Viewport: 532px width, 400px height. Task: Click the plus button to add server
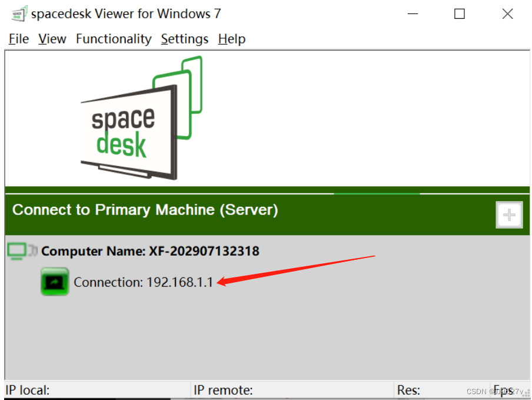[509, 215]
